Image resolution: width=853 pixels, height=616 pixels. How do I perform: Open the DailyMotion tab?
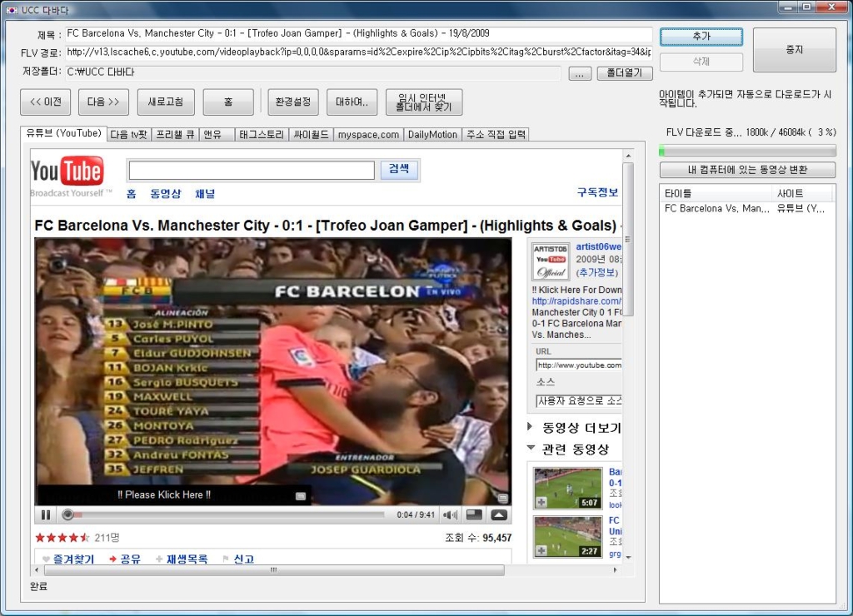pos(432,135)
